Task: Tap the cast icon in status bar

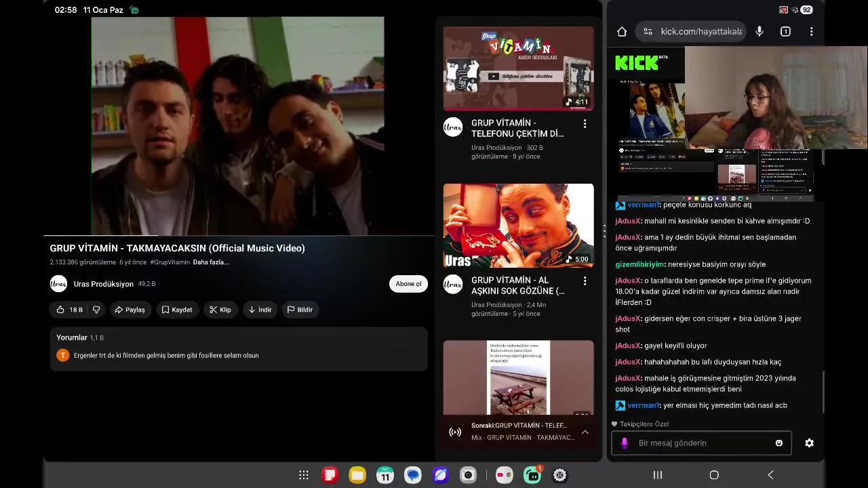Action: pyautogui.click(x=783, y=10)
